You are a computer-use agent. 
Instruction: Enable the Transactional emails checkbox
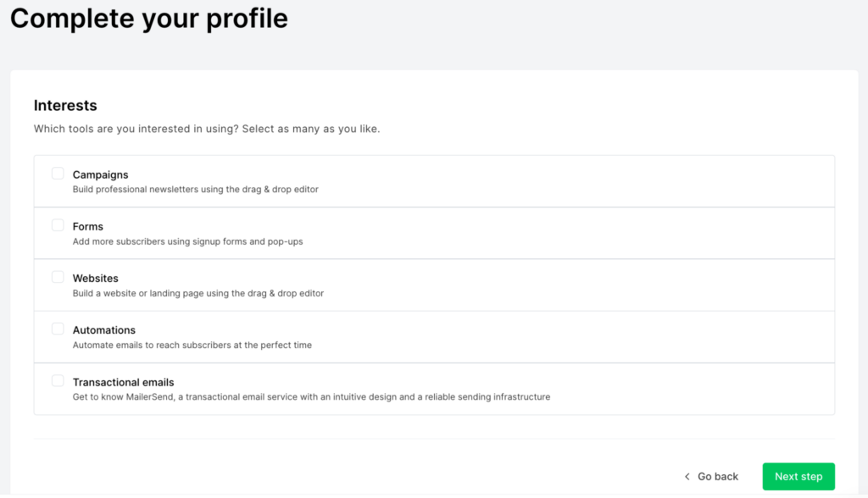pyautogui.click(x=58, y=380)
